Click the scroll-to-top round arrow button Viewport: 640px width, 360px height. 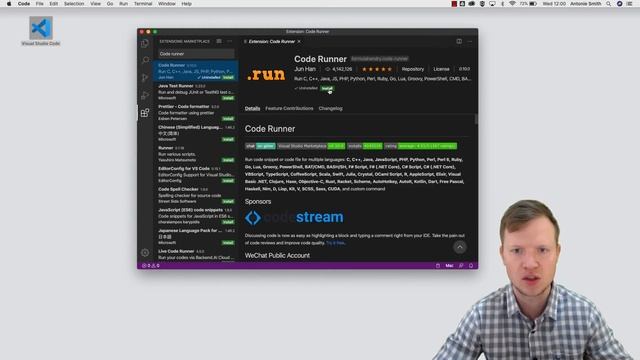pos(460,247)
